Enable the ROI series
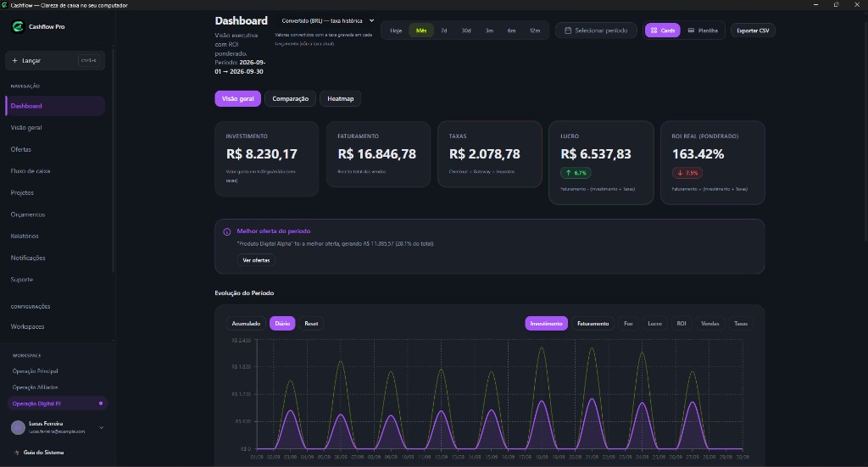Screen dimensions: 868x467 coord(682,324)
